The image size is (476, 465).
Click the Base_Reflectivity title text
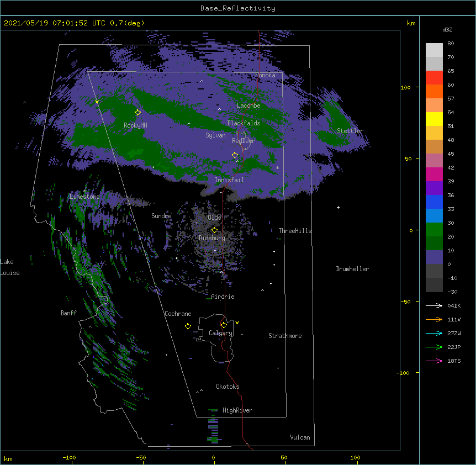tap(238, 8)
